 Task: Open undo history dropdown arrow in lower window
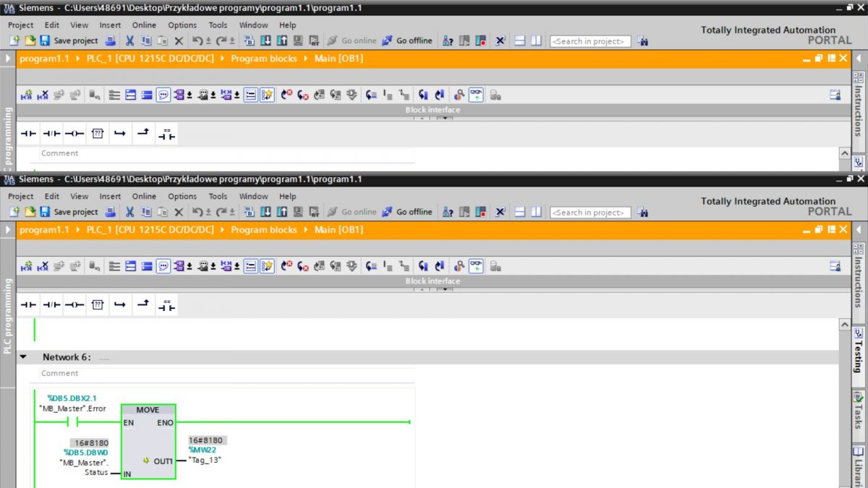coord(208,213)
